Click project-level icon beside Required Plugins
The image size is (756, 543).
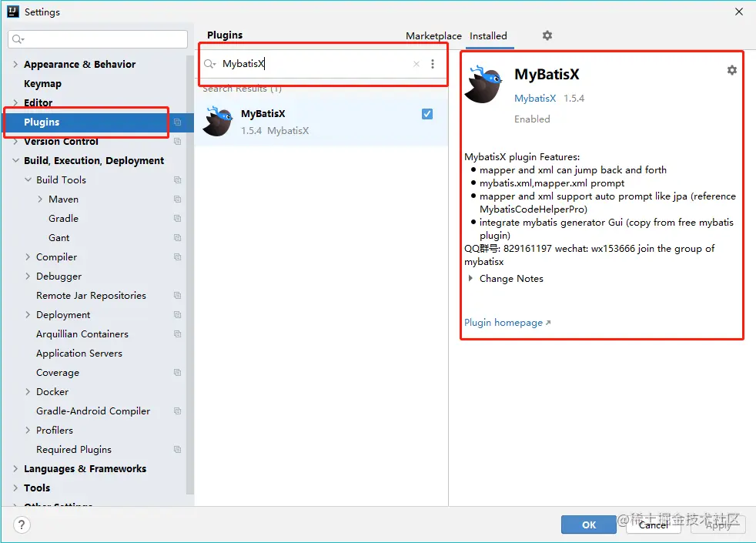point(177,450)
